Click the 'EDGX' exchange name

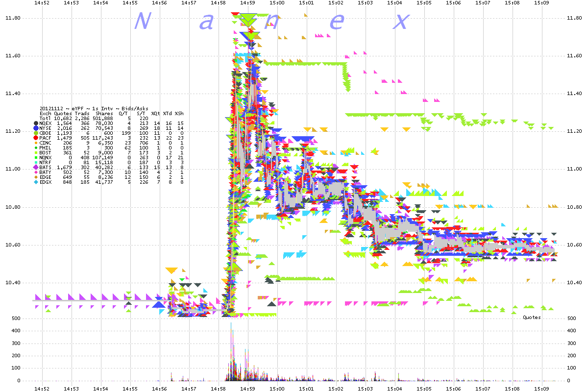point(45,182)
